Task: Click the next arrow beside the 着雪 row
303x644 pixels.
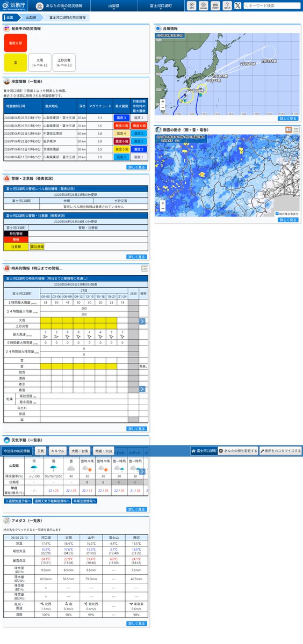Action: tap(142, 389)
